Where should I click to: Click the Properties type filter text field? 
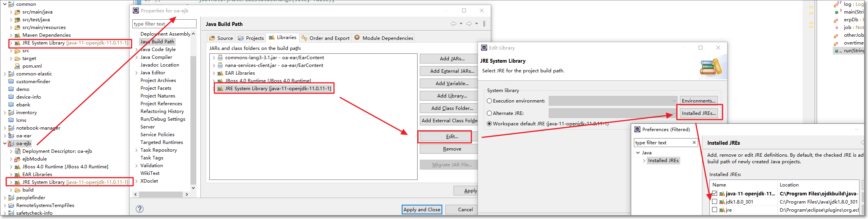pyautogui.click(x=164, y=24)
